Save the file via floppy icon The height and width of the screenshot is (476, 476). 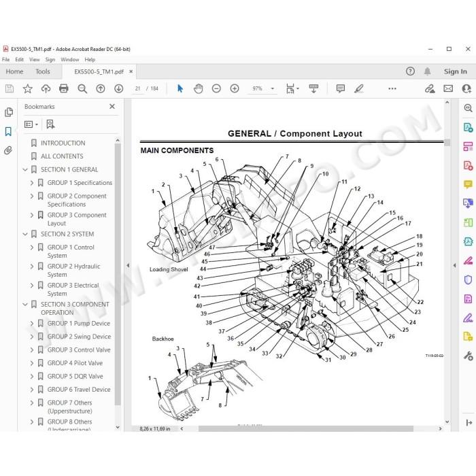(10, 88)
